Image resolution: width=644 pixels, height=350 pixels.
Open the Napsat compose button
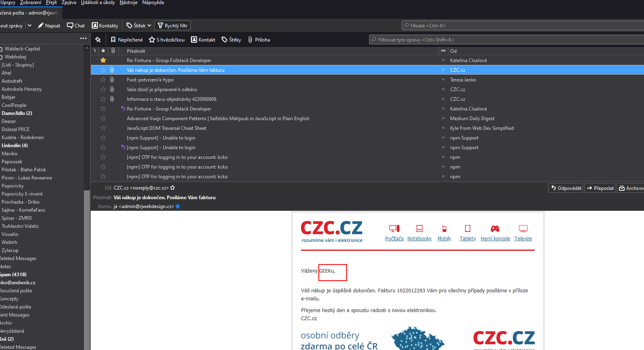click(49, 25)
